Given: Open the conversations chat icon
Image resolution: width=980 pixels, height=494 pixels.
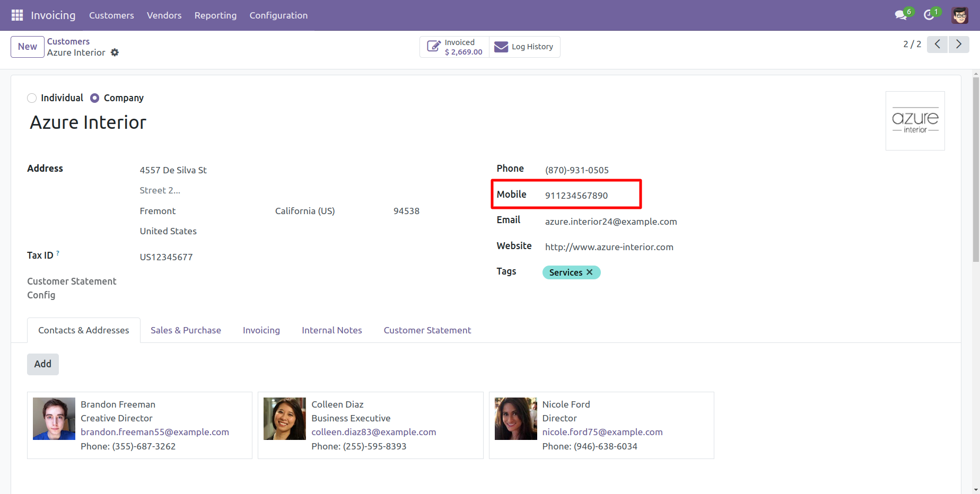Looking at the screenshot, I should click(x=900, y=15).
